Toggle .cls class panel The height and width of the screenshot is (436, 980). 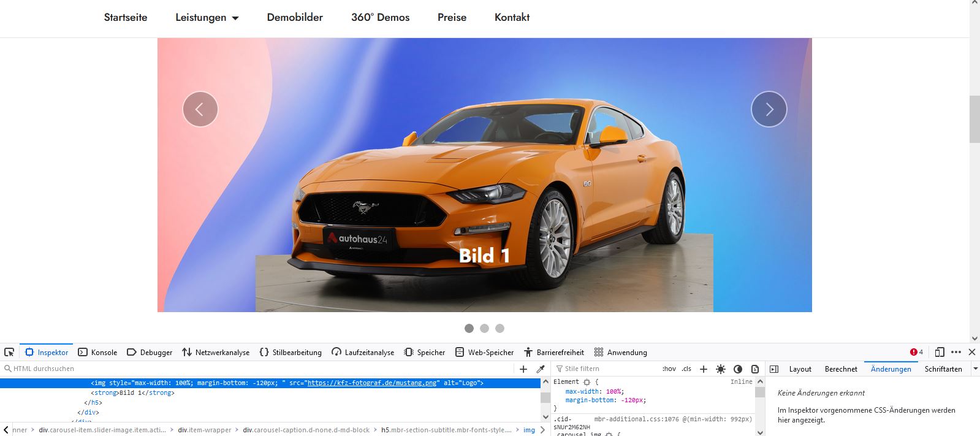(686, 369)
